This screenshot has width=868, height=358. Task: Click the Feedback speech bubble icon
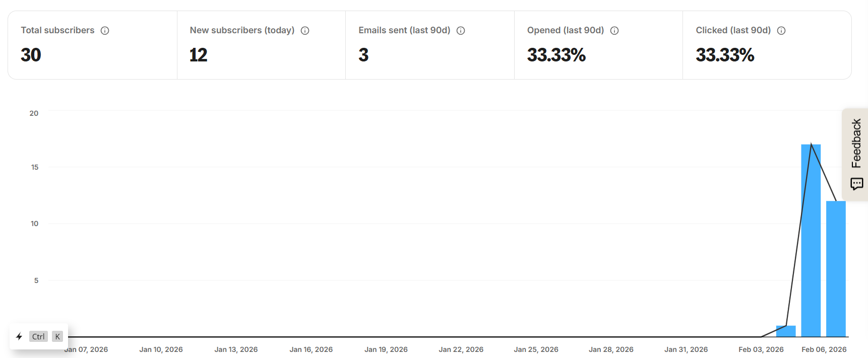(856, 184)
